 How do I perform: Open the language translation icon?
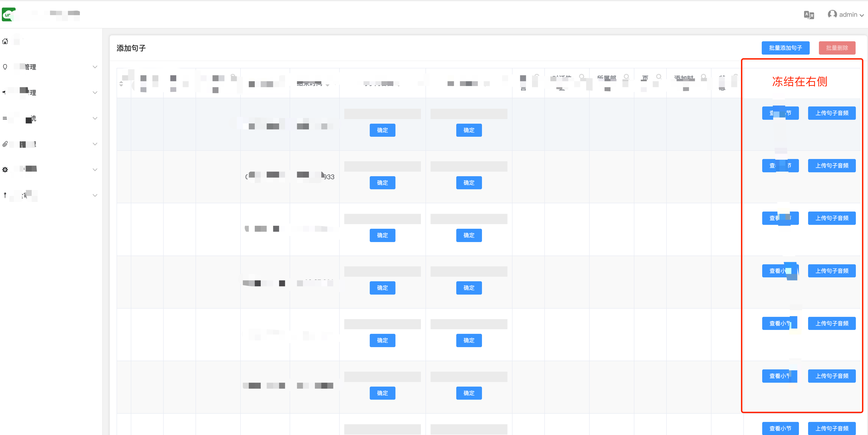809,15
